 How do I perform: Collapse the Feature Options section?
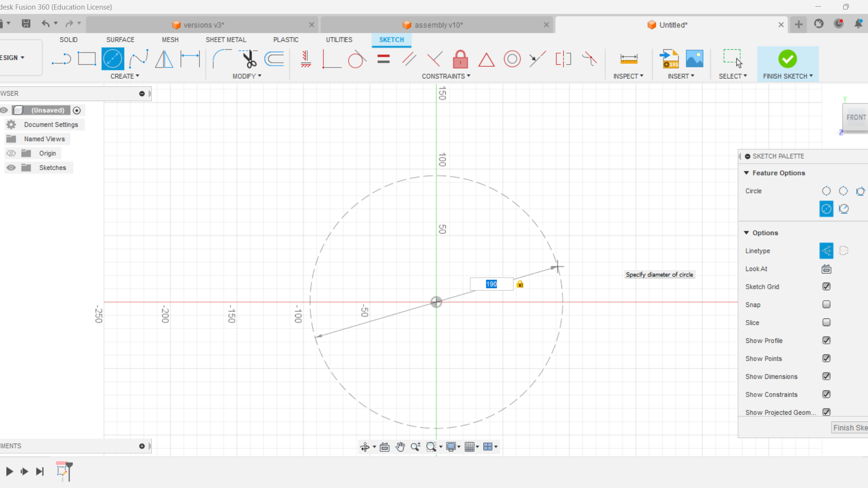pyautogui.click(x=746, y=173)
